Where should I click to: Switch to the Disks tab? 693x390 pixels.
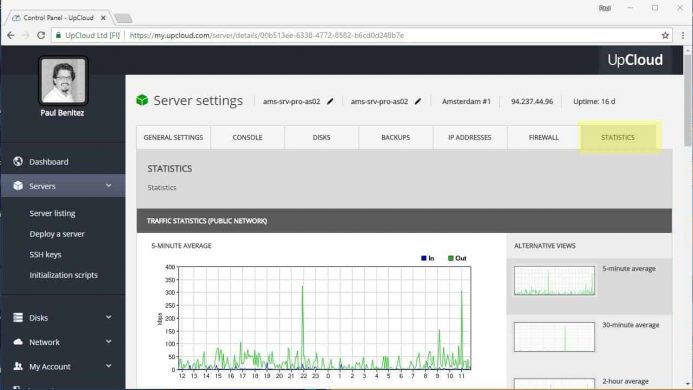point(321,138)
